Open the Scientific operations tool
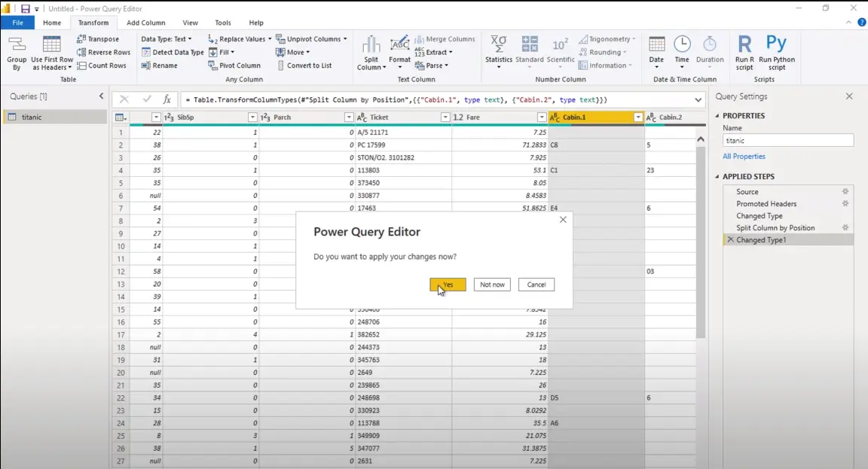The height and width of the screenshot is (469, 868). pos(561,52)
